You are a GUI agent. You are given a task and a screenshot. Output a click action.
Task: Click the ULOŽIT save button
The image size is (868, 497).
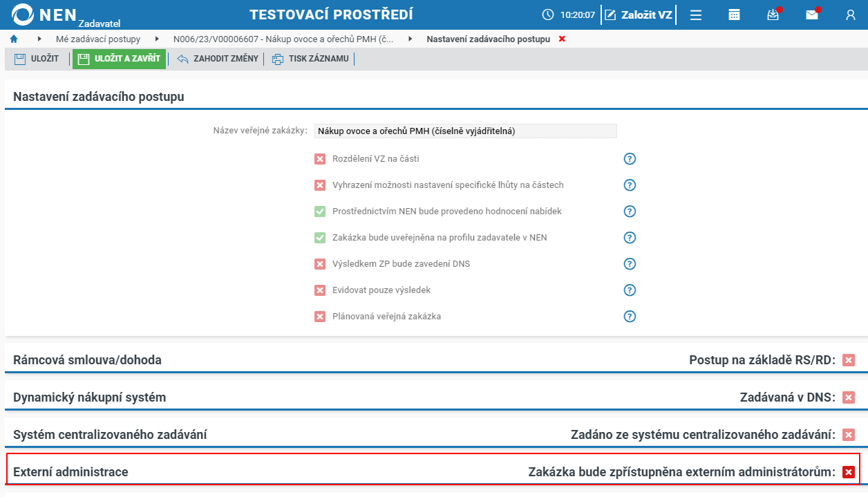tap(37, 59)
